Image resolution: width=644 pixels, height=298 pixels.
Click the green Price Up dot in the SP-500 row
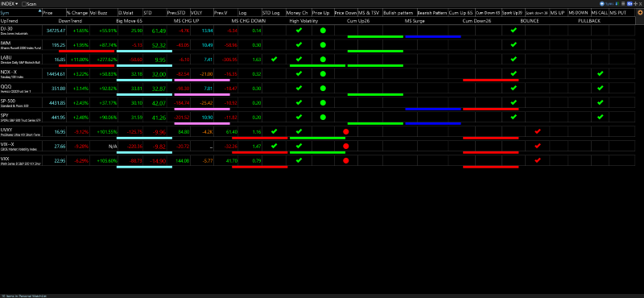323,103
